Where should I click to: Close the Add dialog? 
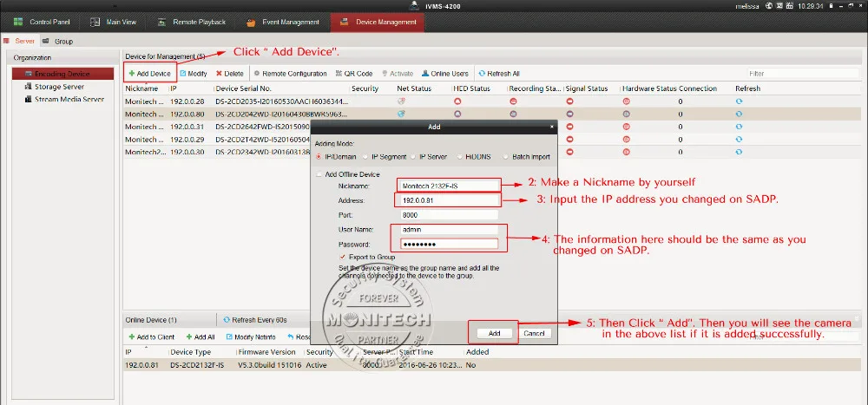pos(551,127)
